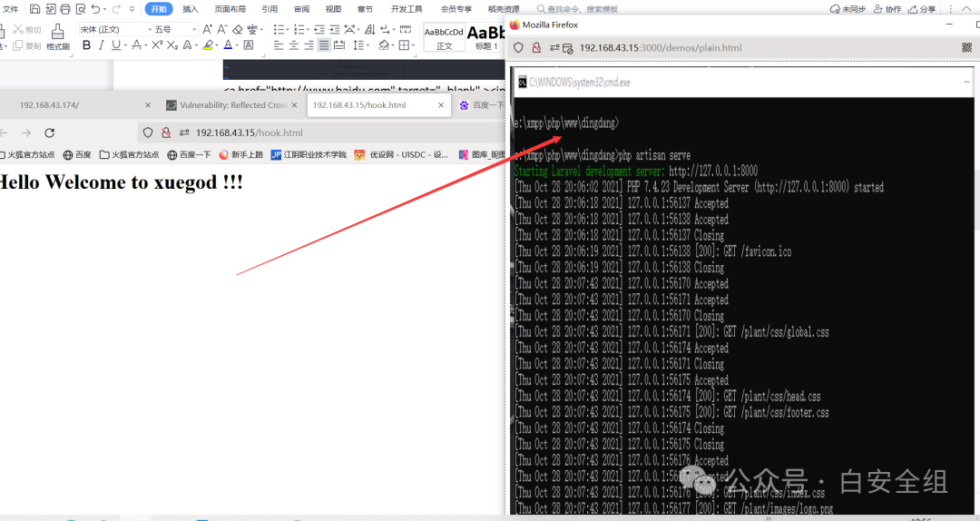
Task: Click QR code icon in plain.html Firefox window
Action: coord(967,47)
